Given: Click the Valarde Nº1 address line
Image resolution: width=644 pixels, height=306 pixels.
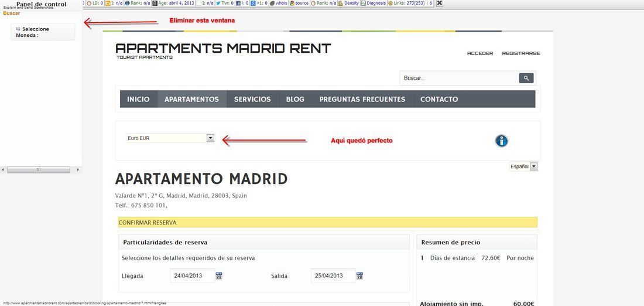Looking at the screenshot, I should [181, 196].
